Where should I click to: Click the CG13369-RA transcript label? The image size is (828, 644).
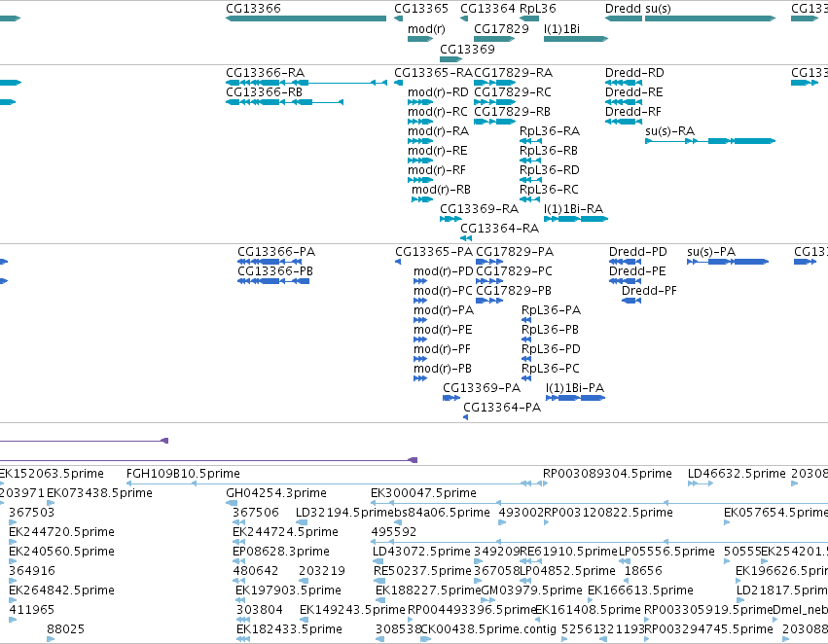click(x=479, y=209)
